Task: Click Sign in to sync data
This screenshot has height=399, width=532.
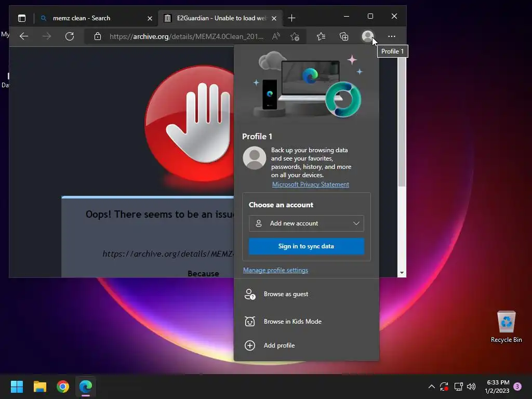Action: pos(307,246)
